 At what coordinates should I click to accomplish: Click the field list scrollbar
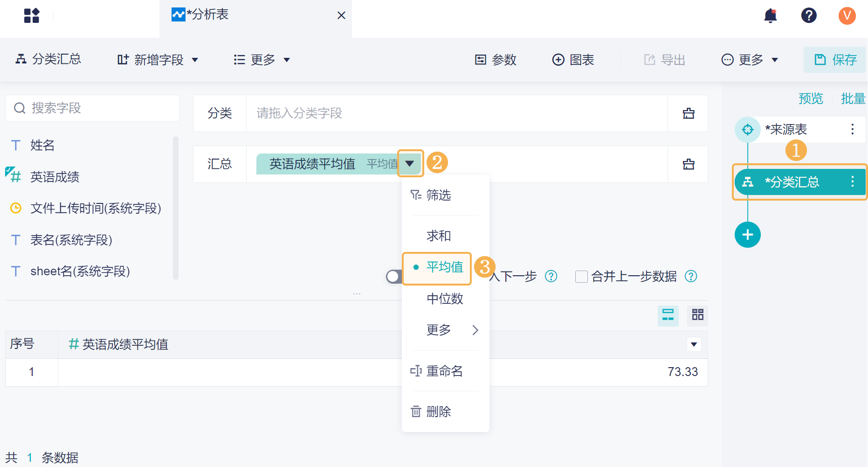click(x=176, y=208)
